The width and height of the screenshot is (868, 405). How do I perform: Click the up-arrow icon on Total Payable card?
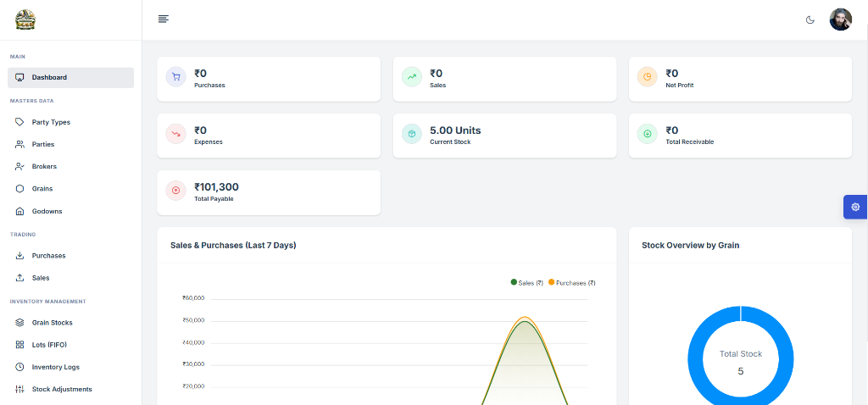click(176, 191)
